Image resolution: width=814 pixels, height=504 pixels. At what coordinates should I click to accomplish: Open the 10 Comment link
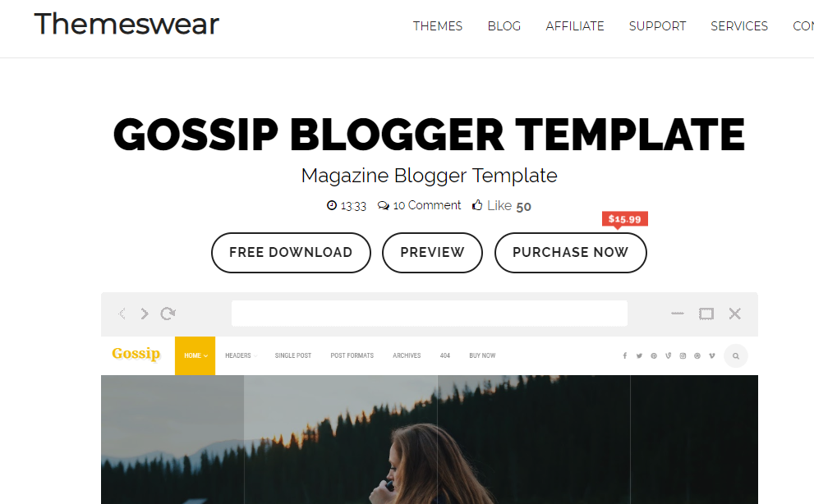tap(420, 205)
